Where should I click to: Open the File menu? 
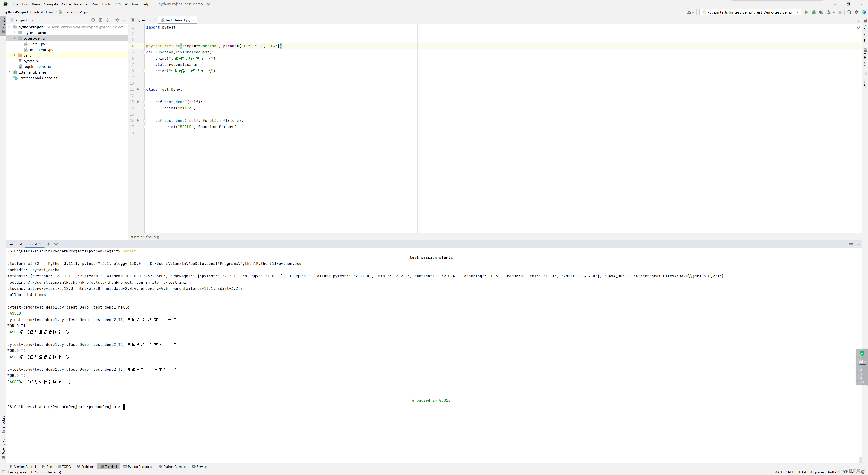(15, 4)
